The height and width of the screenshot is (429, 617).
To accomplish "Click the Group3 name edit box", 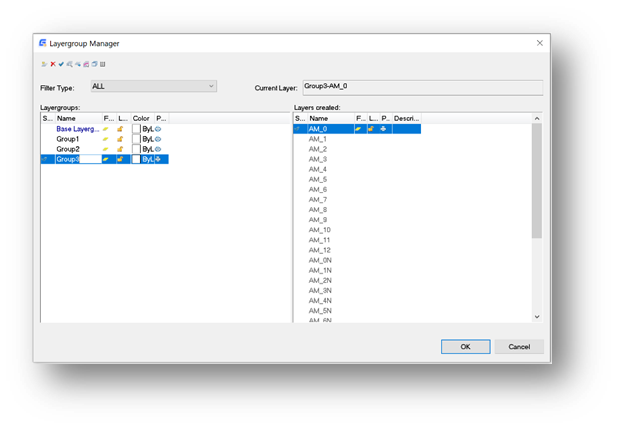I will [x=79, y=159].
